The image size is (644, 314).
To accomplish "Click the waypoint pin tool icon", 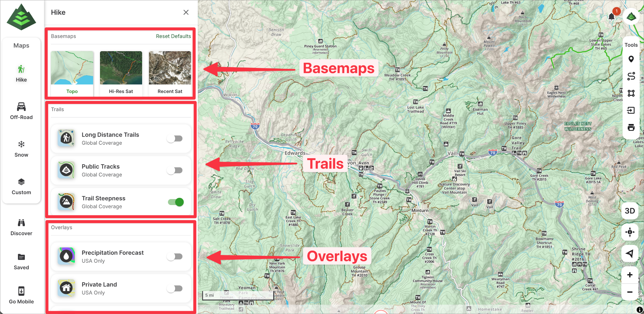I will pyautogui.click(x=631, y=59).
